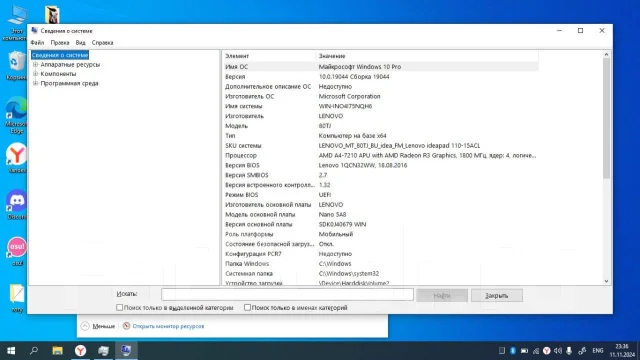Select the 'Модель основной платы' row

tap(380, 214)
